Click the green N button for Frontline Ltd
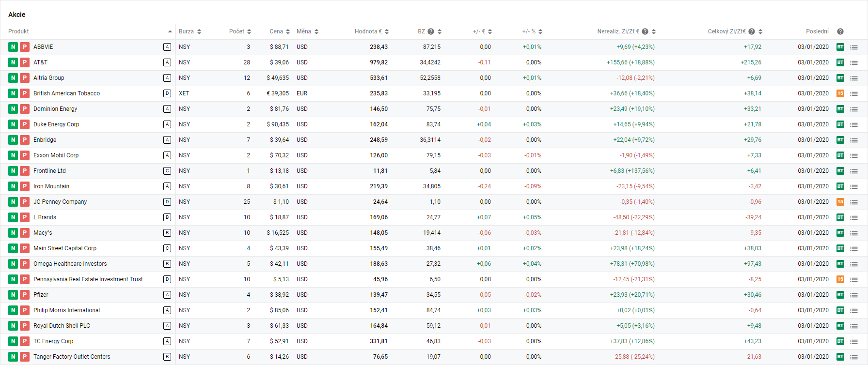 [x=13, y=171]
